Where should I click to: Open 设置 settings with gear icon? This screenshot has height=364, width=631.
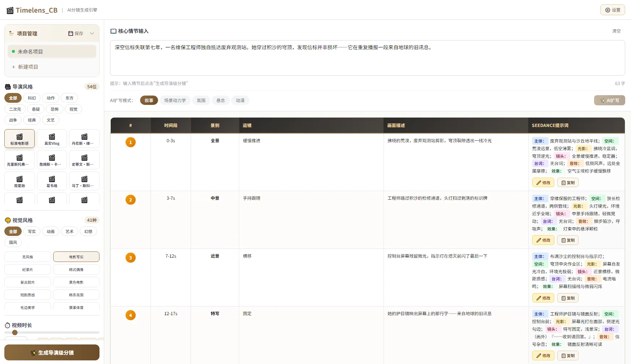pos(613,10)
